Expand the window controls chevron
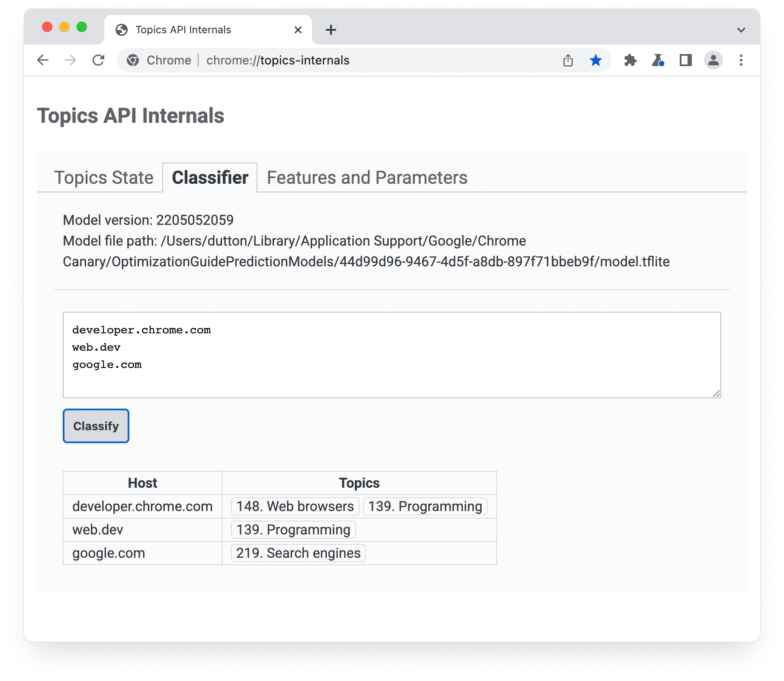This screenshot has height=681, width=784. (741, 29)
